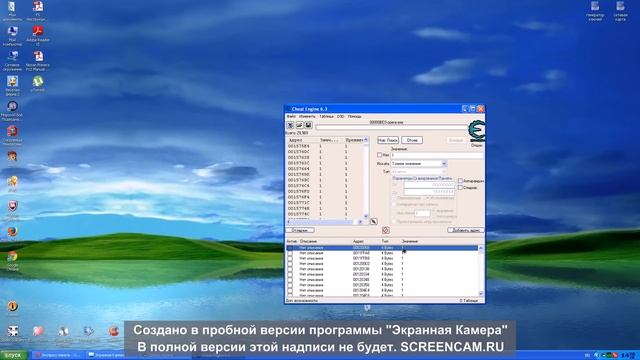The image size is (640, 360).
Task: Open the D3D menu
Action: [x=340, y=116]
